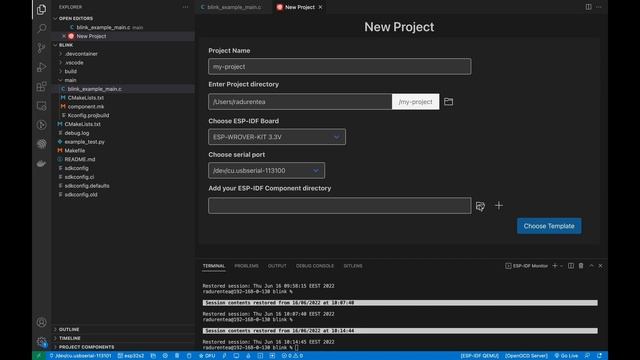640x360 pixels.
Task: Switch to the PROBLEMS panel tab
Action: 246,266
